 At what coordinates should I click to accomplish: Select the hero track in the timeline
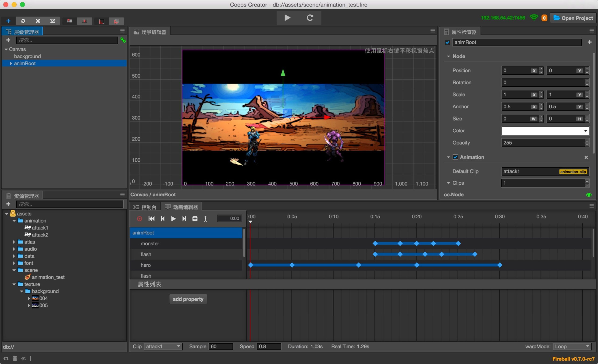[x=186, y=265]
